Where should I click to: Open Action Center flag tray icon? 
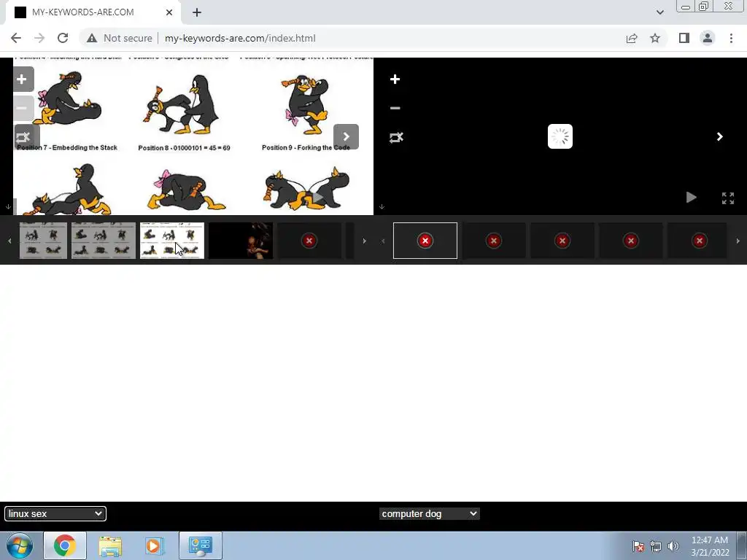coord(638,546)
